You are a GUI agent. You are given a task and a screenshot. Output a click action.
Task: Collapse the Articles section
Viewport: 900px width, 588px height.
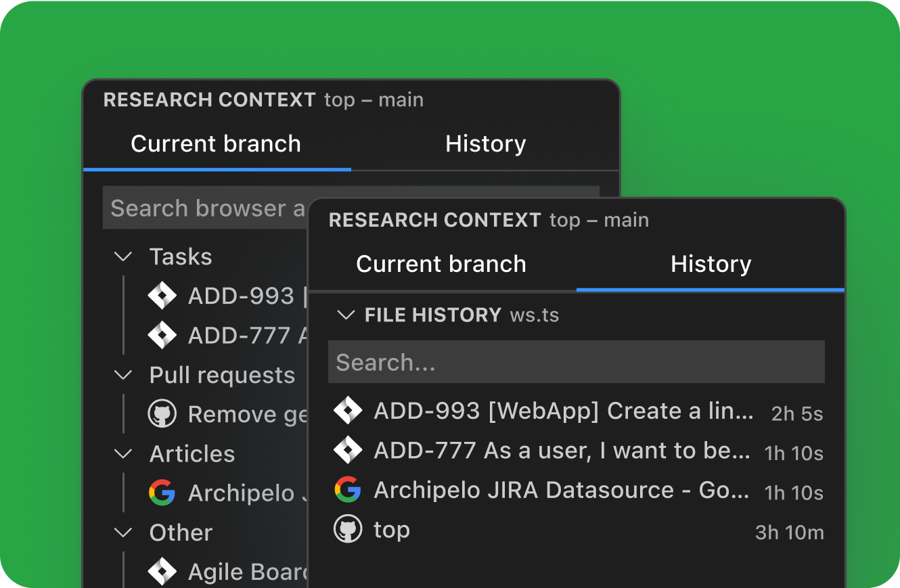click(x=122, y=453)
